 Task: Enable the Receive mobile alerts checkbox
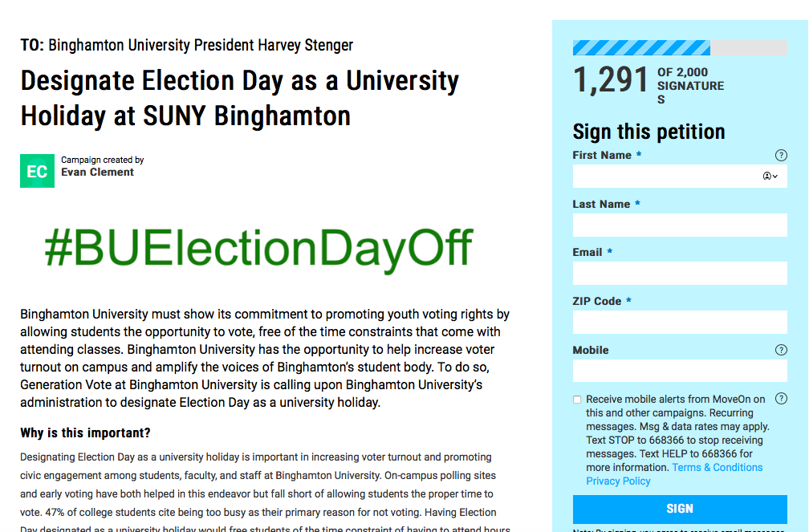coord(577,400)
